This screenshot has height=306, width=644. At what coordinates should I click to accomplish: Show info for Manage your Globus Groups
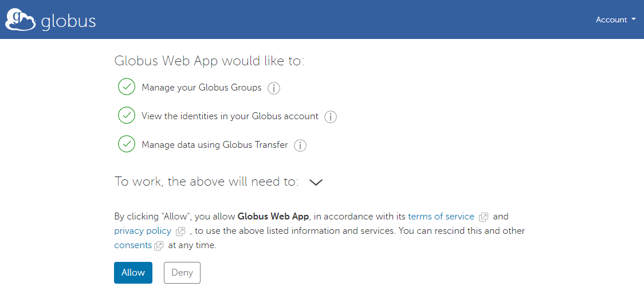tap(274, 88)
